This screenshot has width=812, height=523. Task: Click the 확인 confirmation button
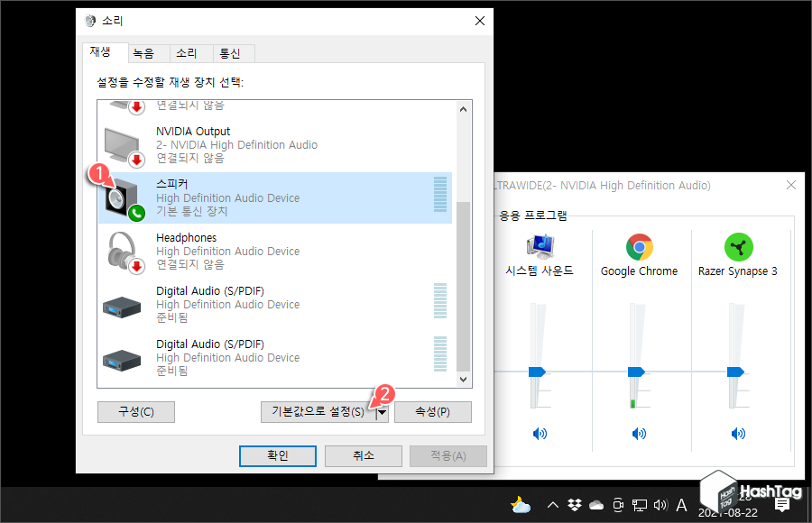[277, 455]
